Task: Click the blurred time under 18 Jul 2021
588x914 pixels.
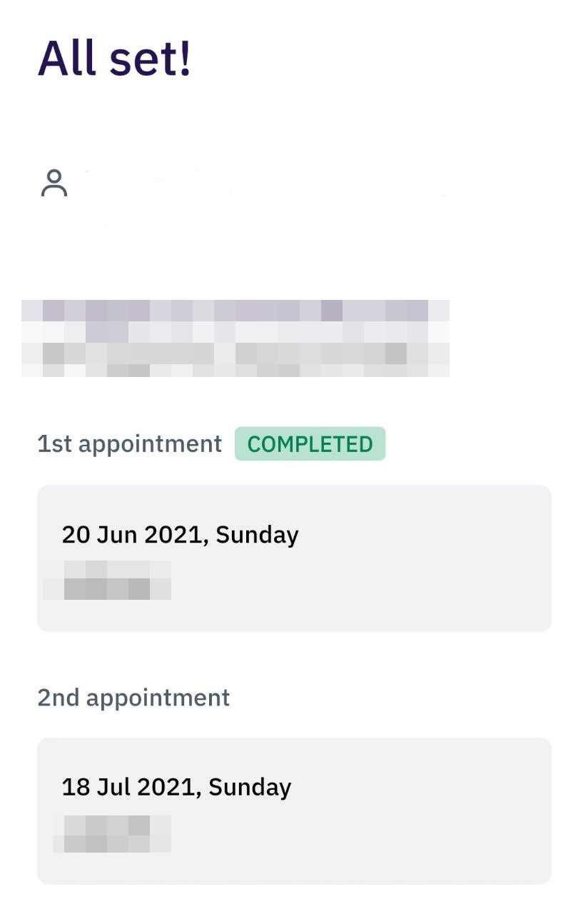Action: point(113,834)
